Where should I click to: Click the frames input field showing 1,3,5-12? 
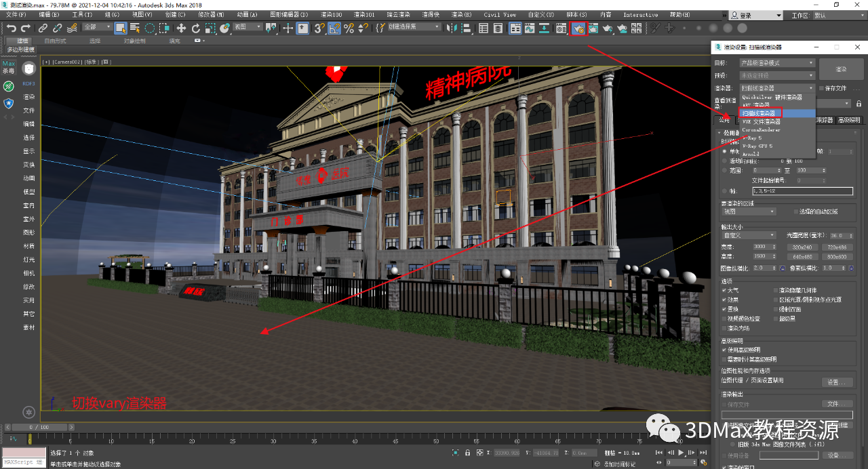point(797,191)
